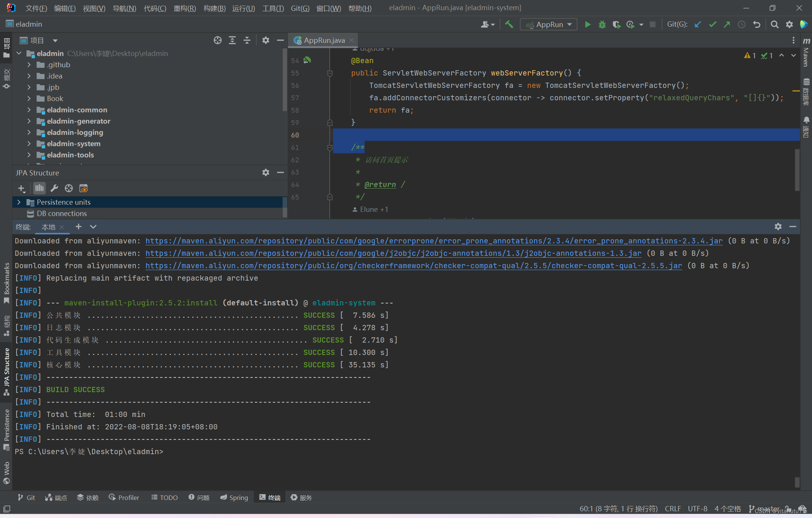Add a new terminal session
Image resolution: width=812 pixels, height=518 pixels.
[x=78, y=227]
